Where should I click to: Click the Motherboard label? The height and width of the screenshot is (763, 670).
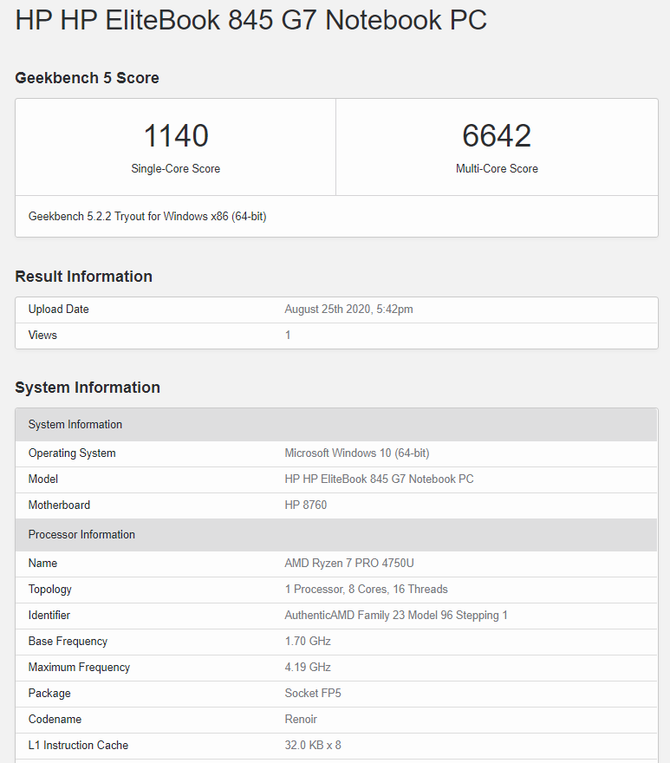(x=59, y=505)
